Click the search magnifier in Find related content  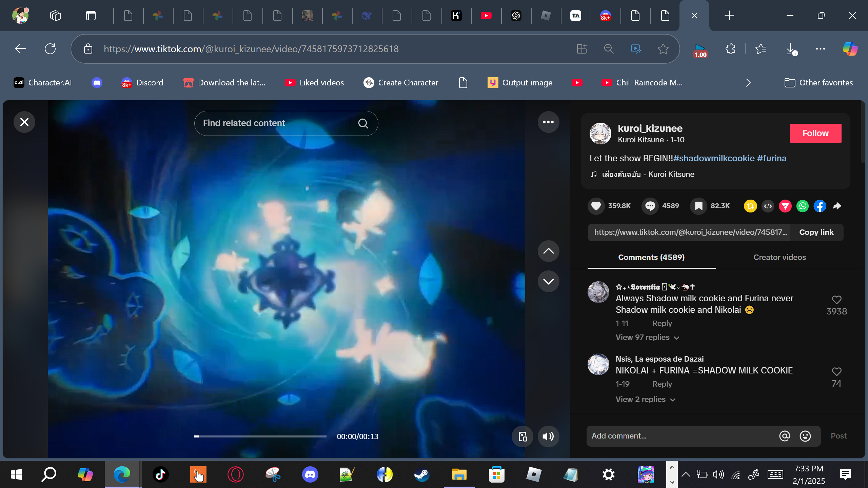click(x=363, y=123)
